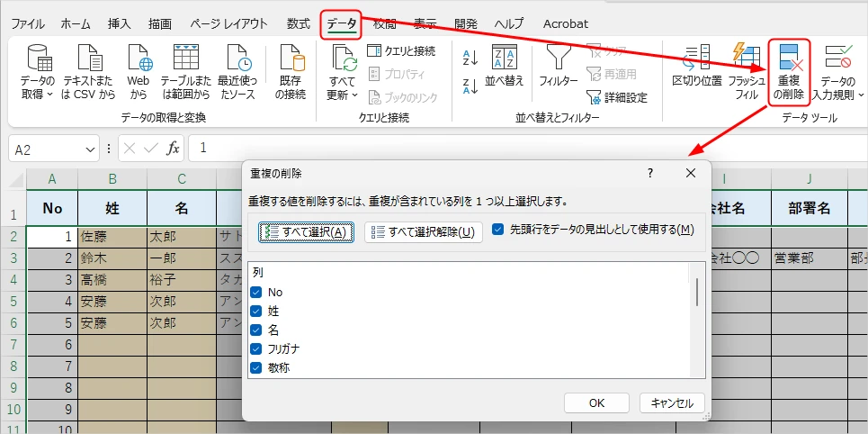Expand the Name Box dropdown arrow
868x434 pixels.
coord(91,149)
